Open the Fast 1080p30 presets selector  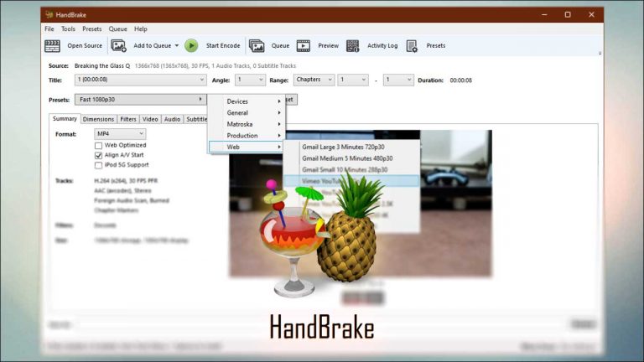[x=140, y=100]
